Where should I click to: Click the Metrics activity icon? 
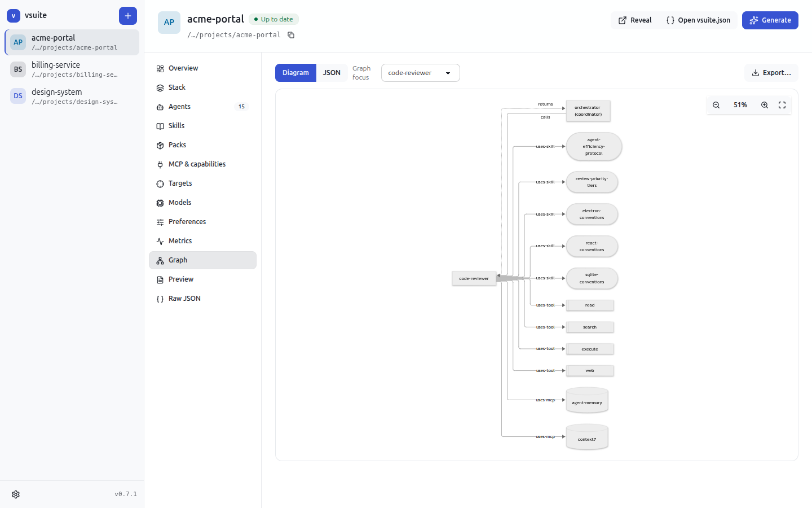point(160,241)
